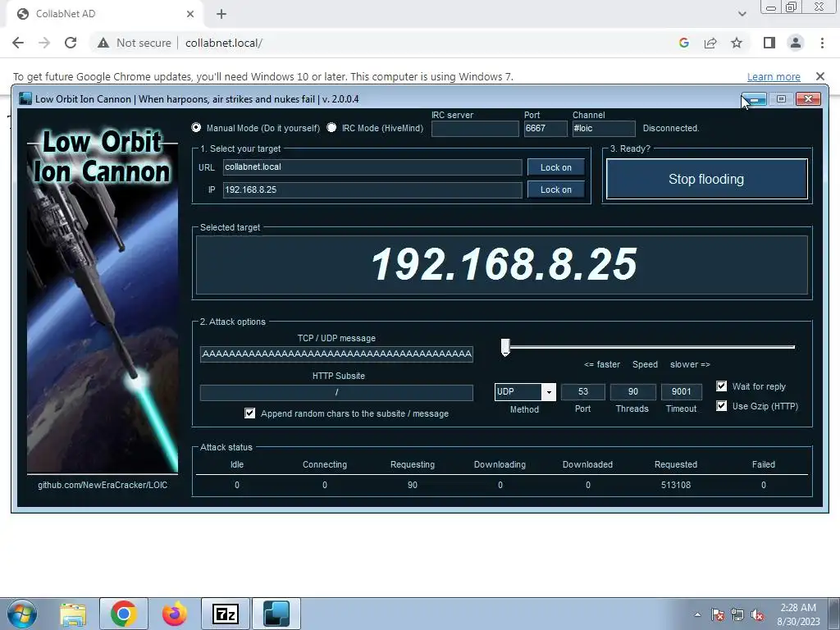Open Chrome tab search chevron

[x=742, y=14]
